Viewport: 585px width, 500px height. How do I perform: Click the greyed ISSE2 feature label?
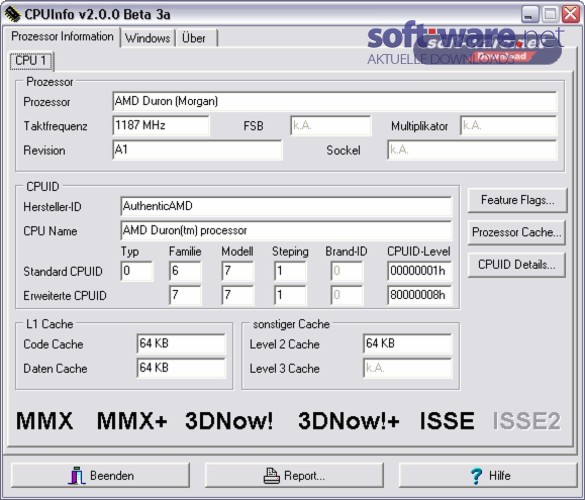[x=526, y=421]
